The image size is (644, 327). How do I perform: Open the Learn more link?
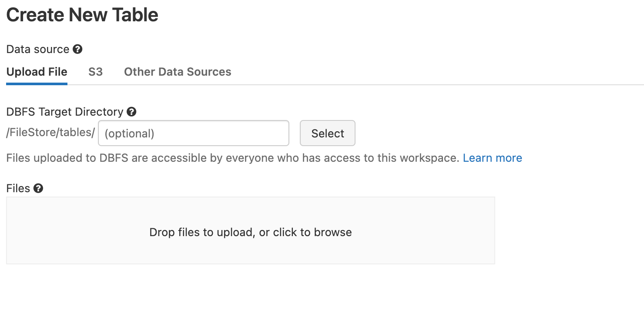(x=492, y=158)
